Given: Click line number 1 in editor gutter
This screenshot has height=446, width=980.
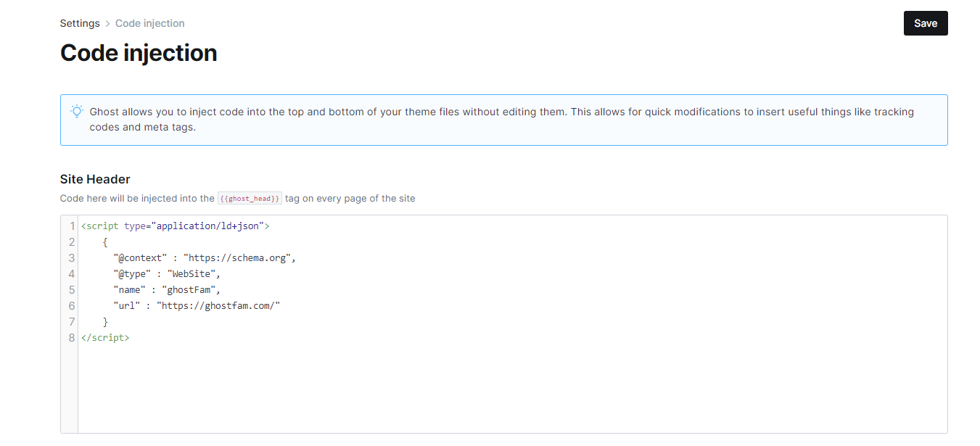Looking at the screenshot, I should pos(72,226).
